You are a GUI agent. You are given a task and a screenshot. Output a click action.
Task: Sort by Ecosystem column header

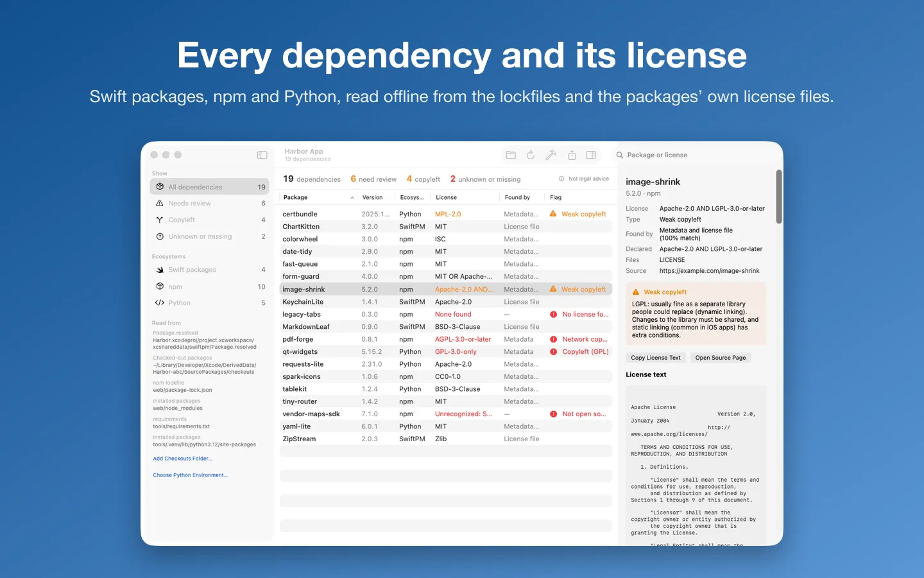[x=411, y=198]
